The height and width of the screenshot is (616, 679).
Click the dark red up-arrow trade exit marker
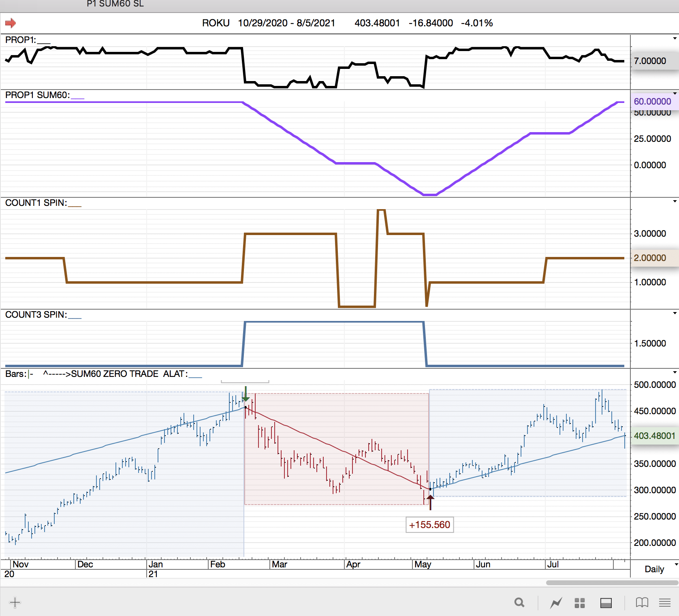click(x=430, y=502)
